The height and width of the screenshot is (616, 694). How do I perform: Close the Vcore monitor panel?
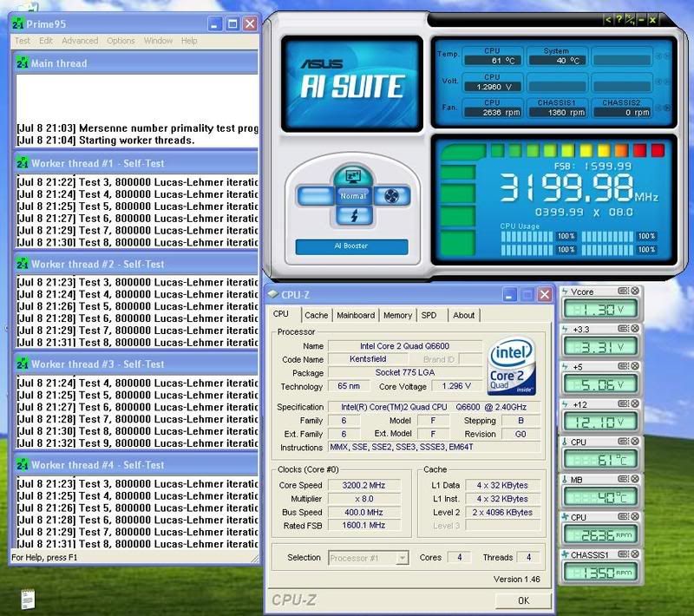coord(635,291)
